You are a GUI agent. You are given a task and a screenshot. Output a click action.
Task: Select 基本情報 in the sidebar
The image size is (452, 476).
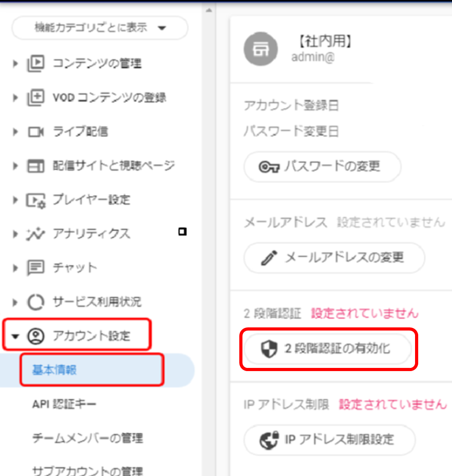coord(55,370)
